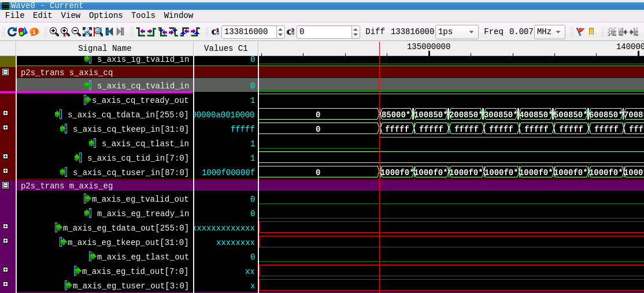The width and height of the screenshot is (644, 293).
Task: Click the orange info icon
Action: tap(34, 32)
